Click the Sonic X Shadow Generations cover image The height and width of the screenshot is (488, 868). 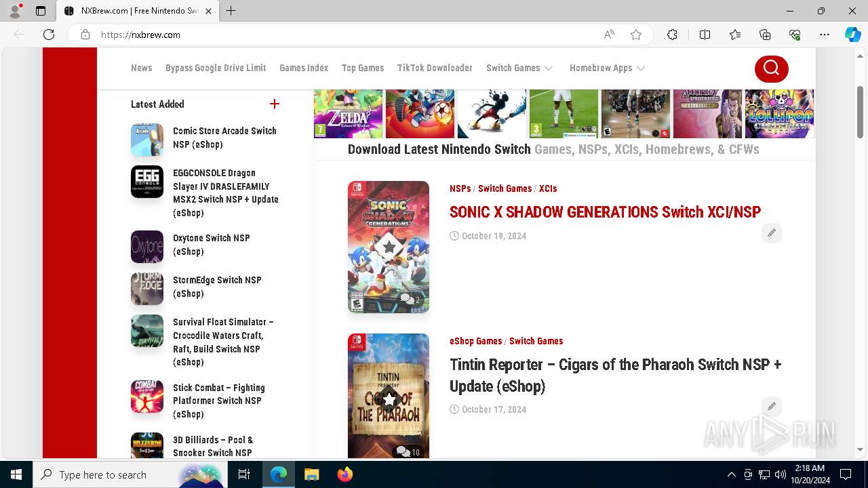(x=389, y=247)
